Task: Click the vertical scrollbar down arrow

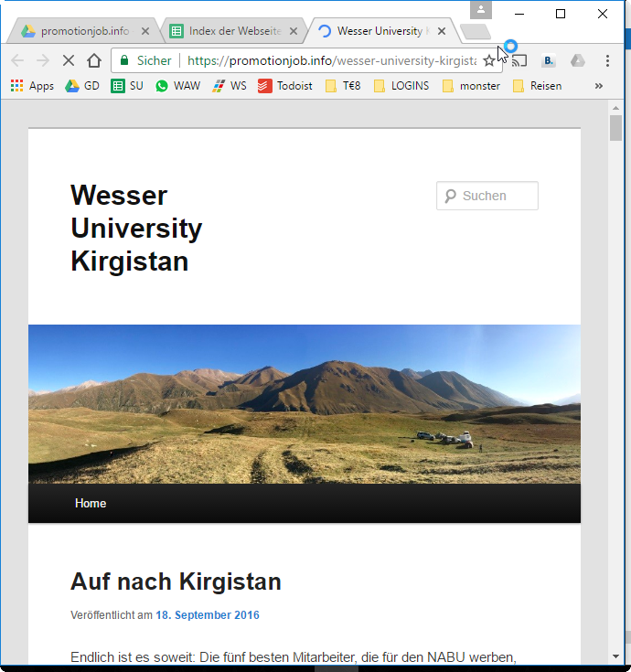Action: [x=616, y=656]
